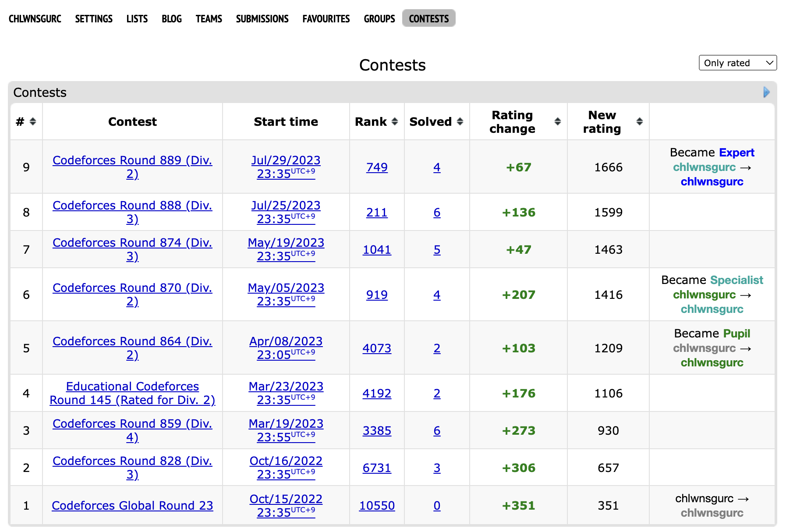Open Codeforces Round 864 (Div. 2) contest

pyautogui.click(x=132, y=348)
